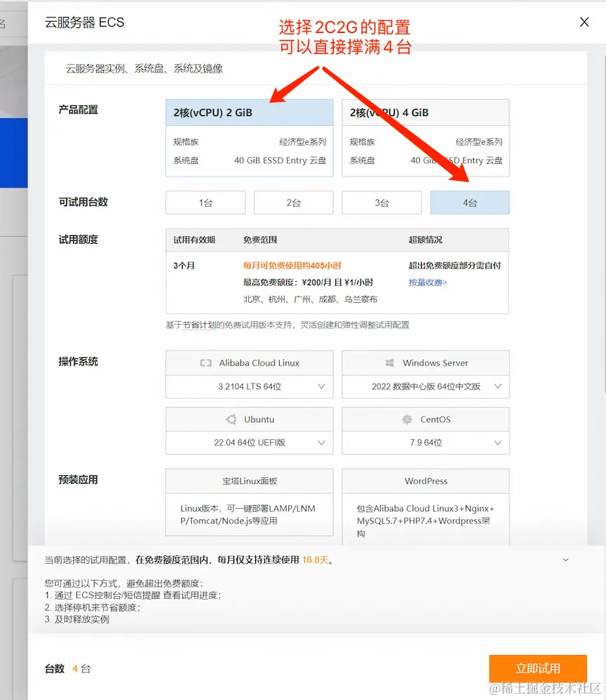Click the Ubuntu logo icon
This screenshot has width=606, height=700.
coord(231,419)
